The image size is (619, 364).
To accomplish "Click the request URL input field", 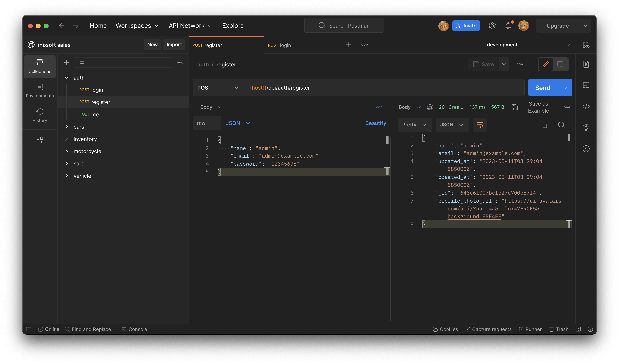I will 384,88.
